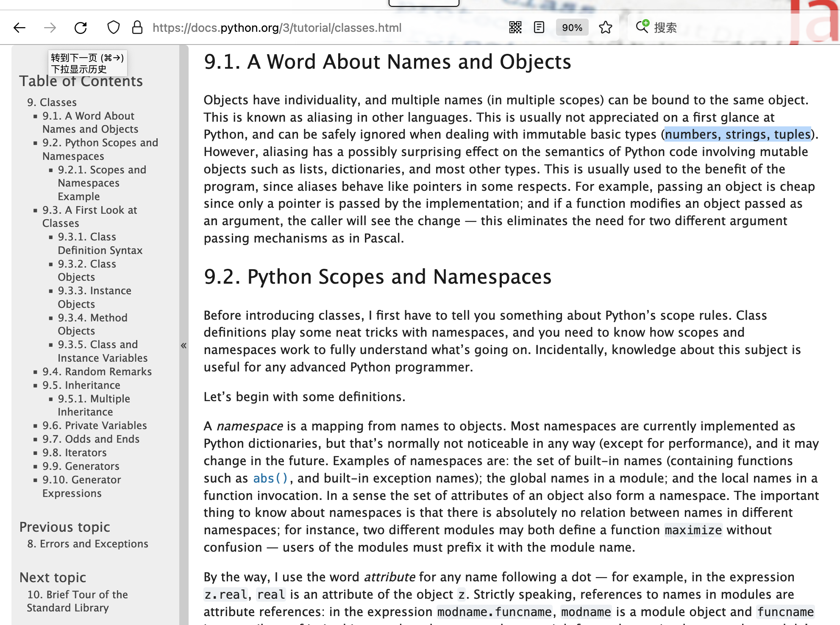840x625 pixels.
Task: Bookmark this page with star
Action: click(x=606, y=28)
